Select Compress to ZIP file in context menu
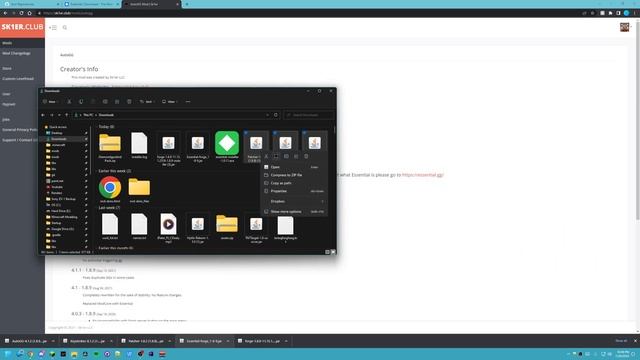Viewport: 640px width, 360px height. (293, 175)
